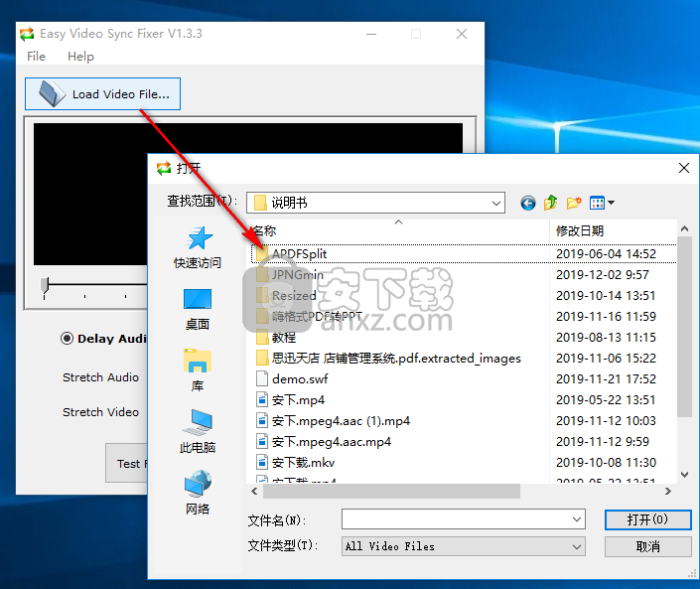Click the 2019-10-08 11:30 date cell
This screenshot has width=700, height=589.
coord(606,463)
